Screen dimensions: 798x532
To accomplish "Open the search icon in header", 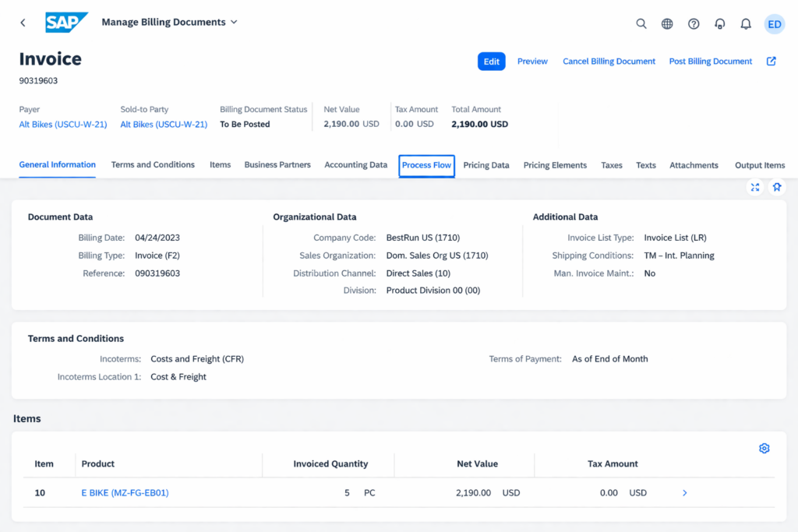I will 641,23.
